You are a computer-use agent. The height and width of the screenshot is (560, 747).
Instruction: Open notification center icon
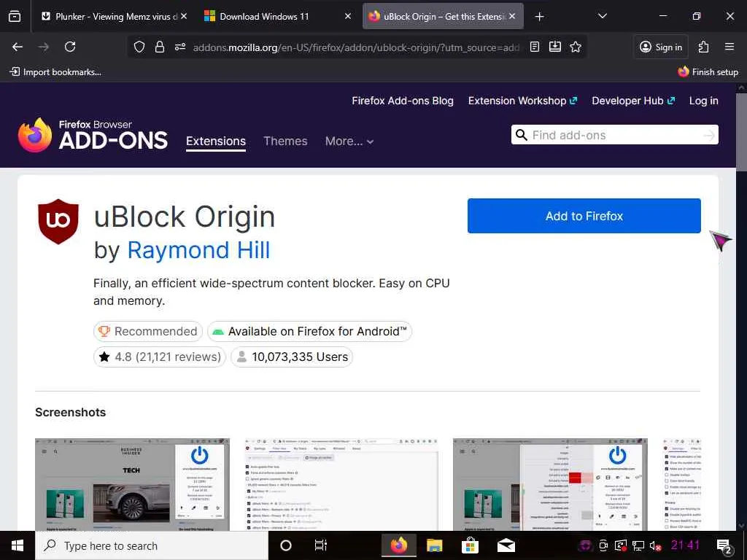pos(724,546)
